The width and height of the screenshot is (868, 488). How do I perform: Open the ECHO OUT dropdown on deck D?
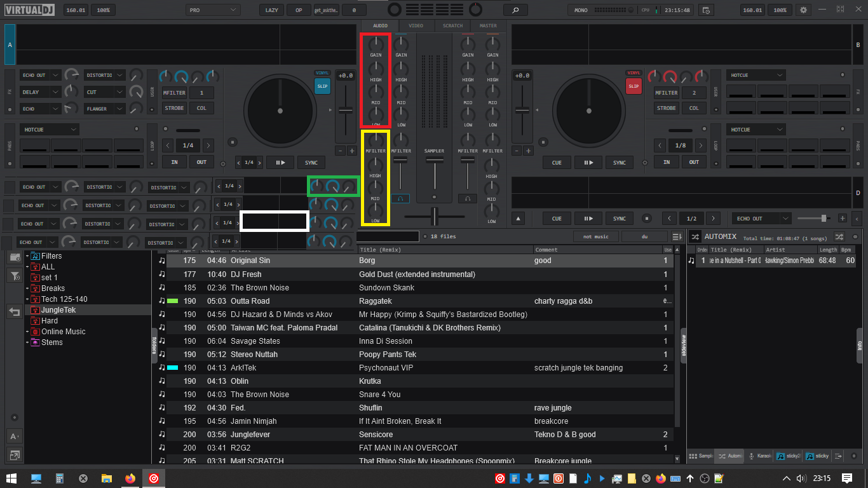coord(761,218)
